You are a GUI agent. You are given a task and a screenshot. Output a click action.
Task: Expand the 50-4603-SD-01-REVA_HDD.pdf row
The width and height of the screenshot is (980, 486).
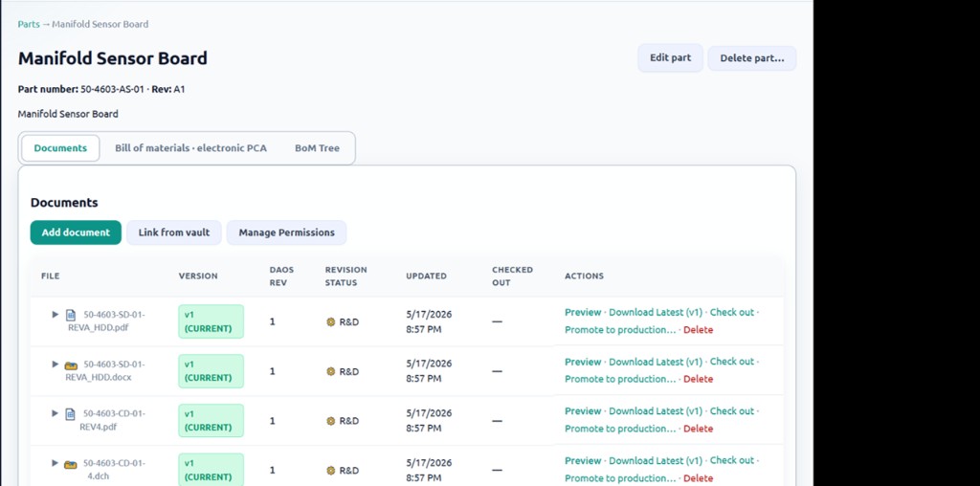55,314
